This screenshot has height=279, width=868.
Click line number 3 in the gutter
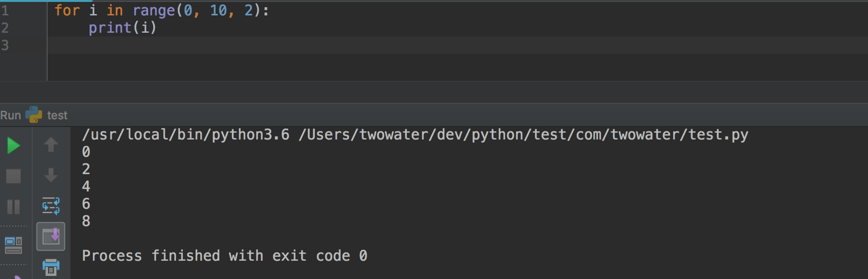coord(5,45)
